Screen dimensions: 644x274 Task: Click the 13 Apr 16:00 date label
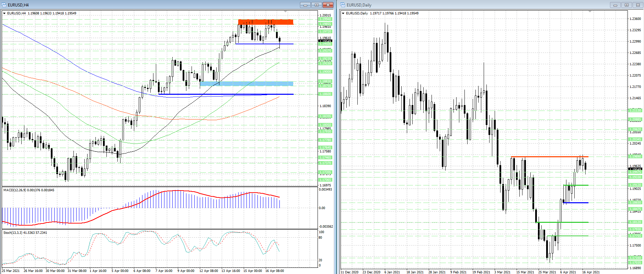pyautogui.click(x=231, y=271)
